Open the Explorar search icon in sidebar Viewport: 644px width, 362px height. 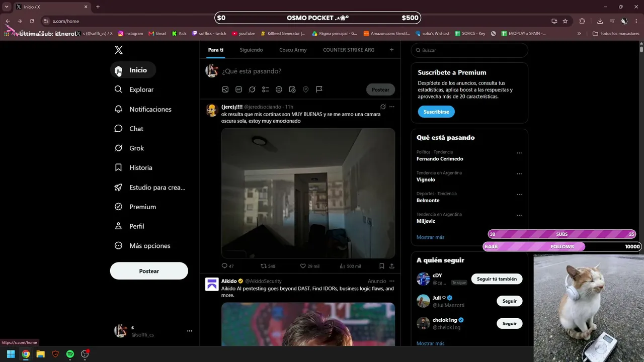point(118,89)
